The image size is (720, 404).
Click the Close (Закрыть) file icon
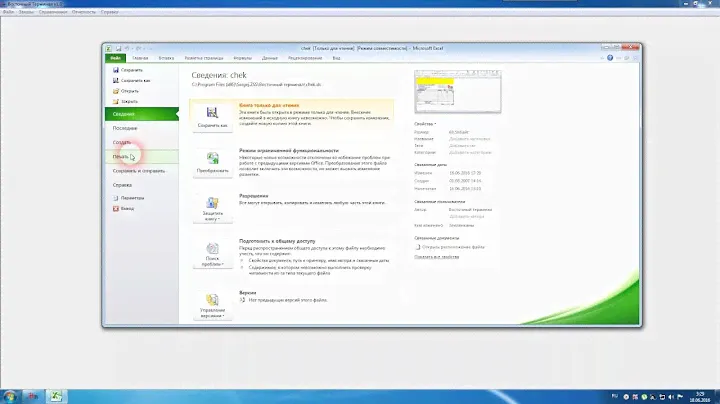pos(114,102)
